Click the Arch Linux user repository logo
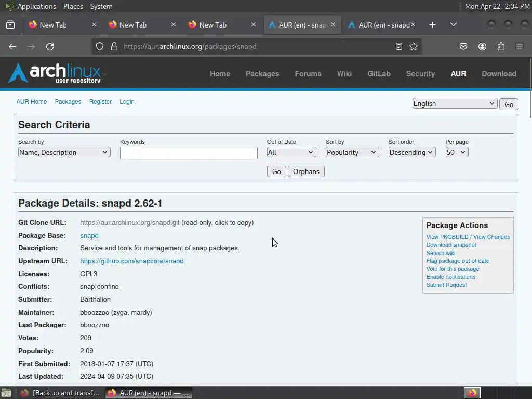This screenshot has height=399, width=532. (57, 73)
